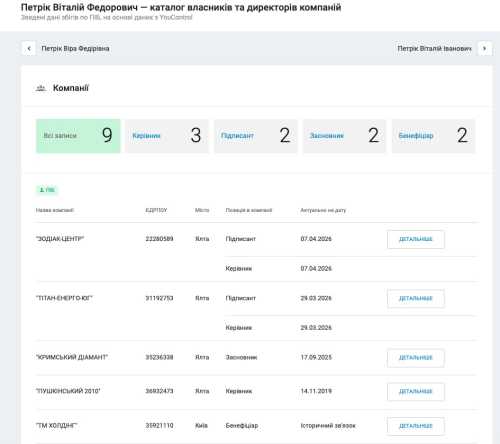Click the Назва компанії column header
The width and height of the screenshot is (500, 444).
click(55, 210)
